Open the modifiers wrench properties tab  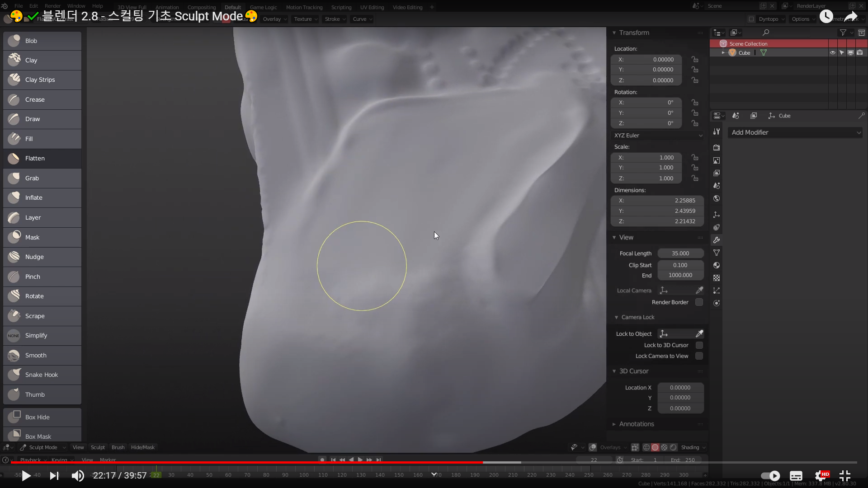click(717, 240)
